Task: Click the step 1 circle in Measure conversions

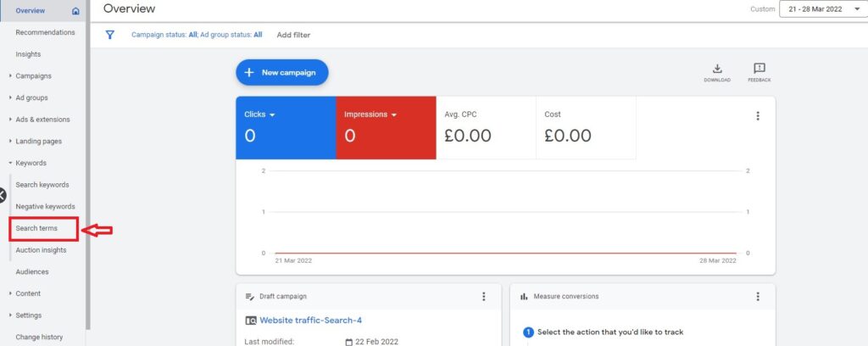Action: pos(528,332)
